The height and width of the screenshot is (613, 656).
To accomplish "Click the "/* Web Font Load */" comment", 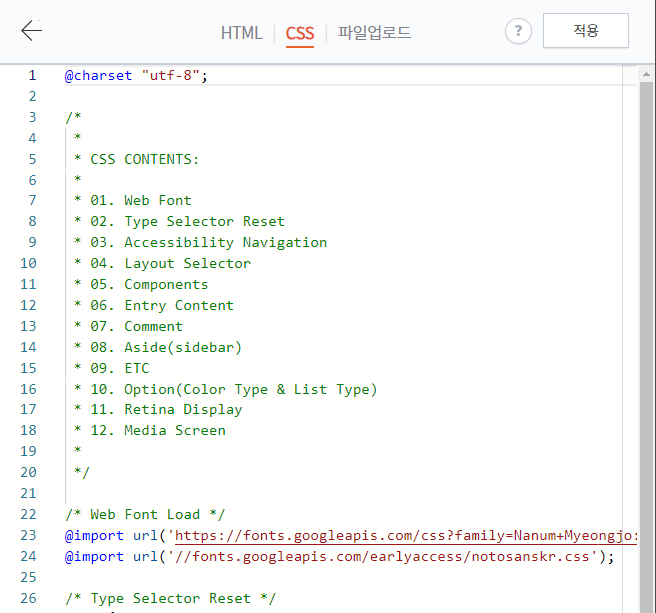I will [x=145, y=514].
